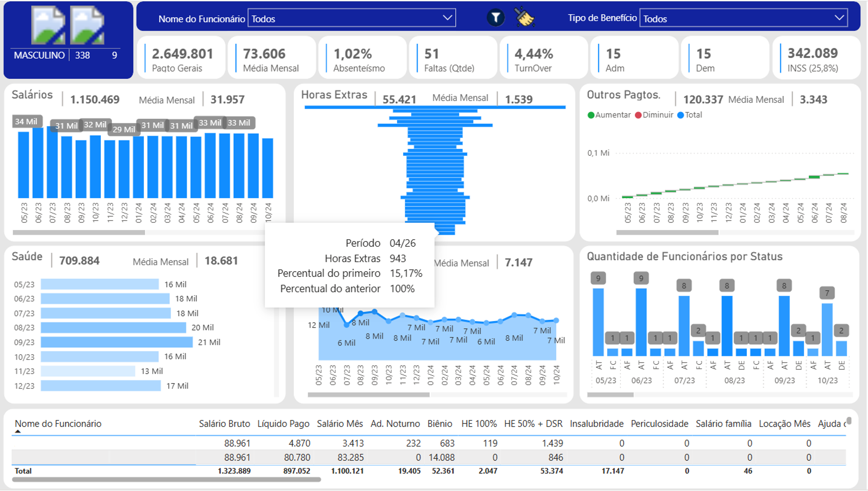Click the Horas Extras total value 55.421
This screenshot has height=491, width=868.
(x=399, y=99)
